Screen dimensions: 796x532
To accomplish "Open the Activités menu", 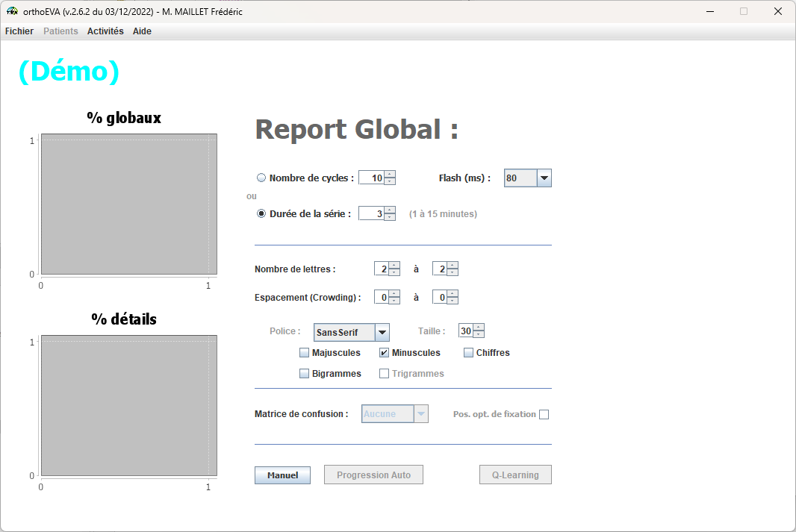I will [x=105, y=31].
